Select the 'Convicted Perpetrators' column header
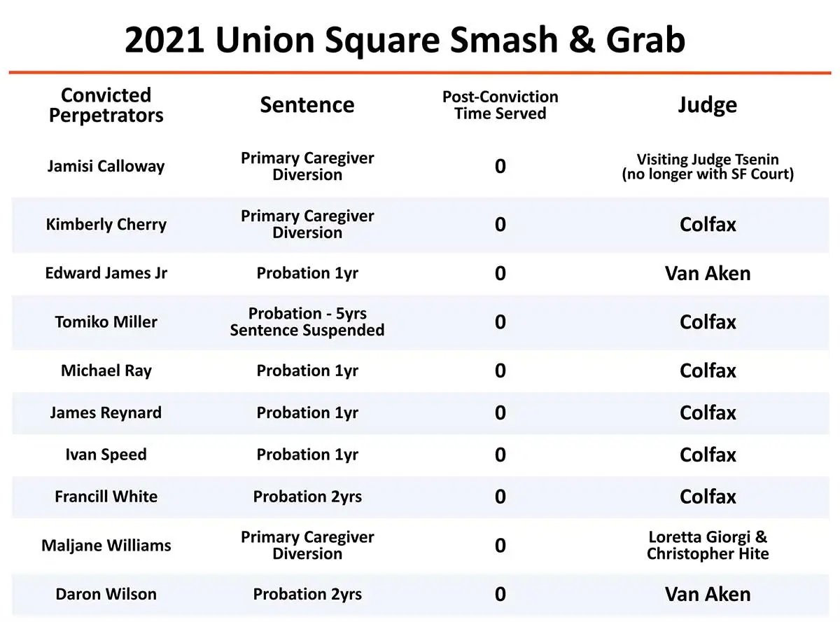840x622 pixels. [106, 105]
